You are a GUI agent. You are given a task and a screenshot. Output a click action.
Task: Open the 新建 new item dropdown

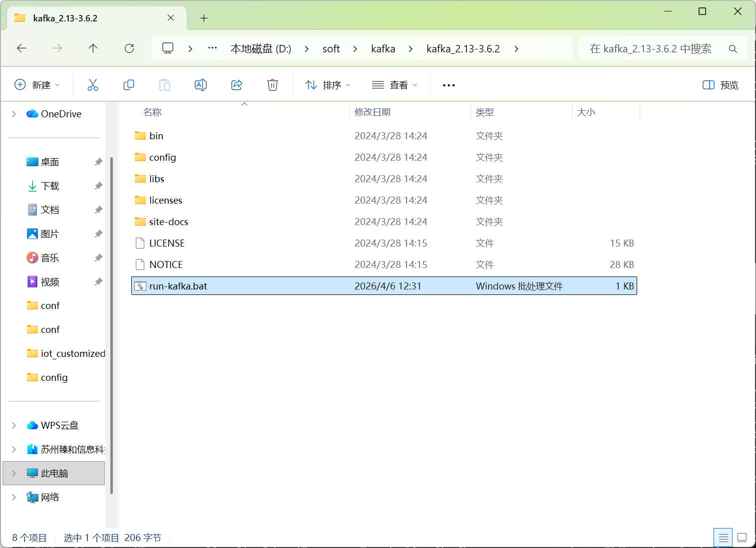coord(37,85)
